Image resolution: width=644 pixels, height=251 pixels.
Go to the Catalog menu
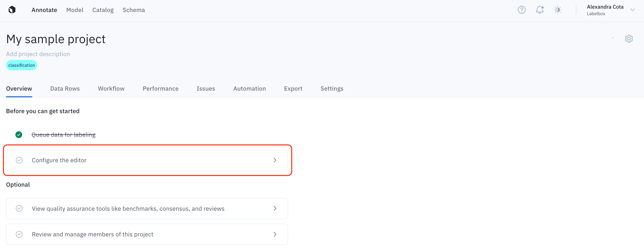click(x=103, y=10)
